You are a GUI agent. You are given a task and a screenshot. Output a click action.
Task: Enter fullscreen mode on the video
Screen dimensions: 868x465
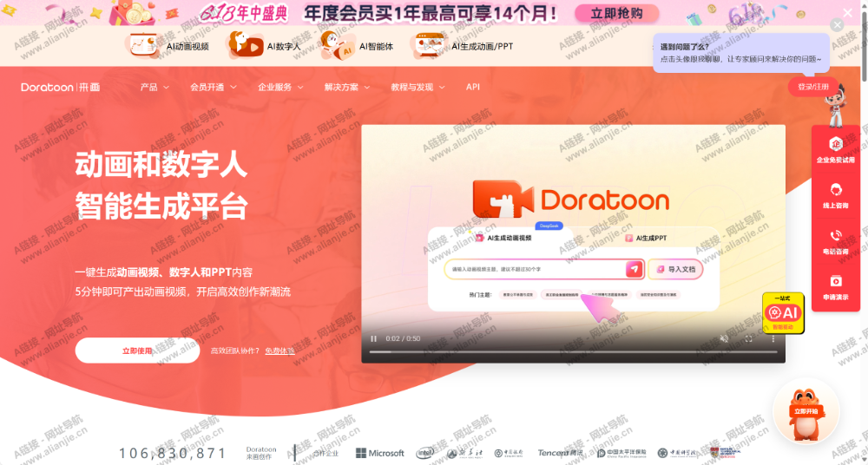(748, 339)
